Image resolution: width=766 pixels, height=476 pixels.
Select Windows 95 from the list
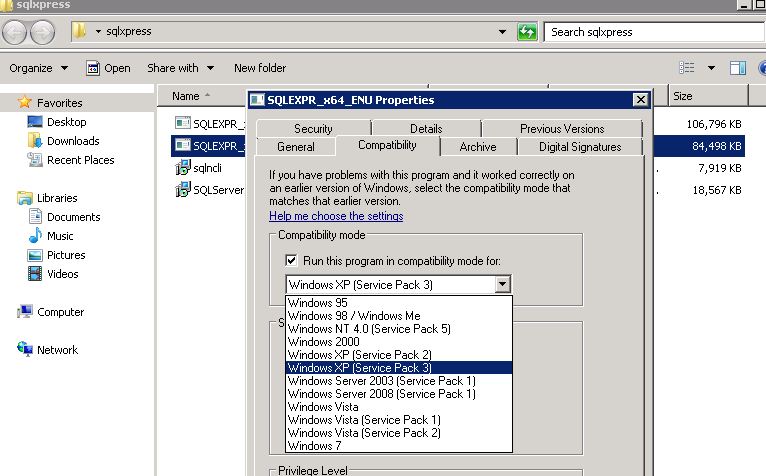point(399,303)
